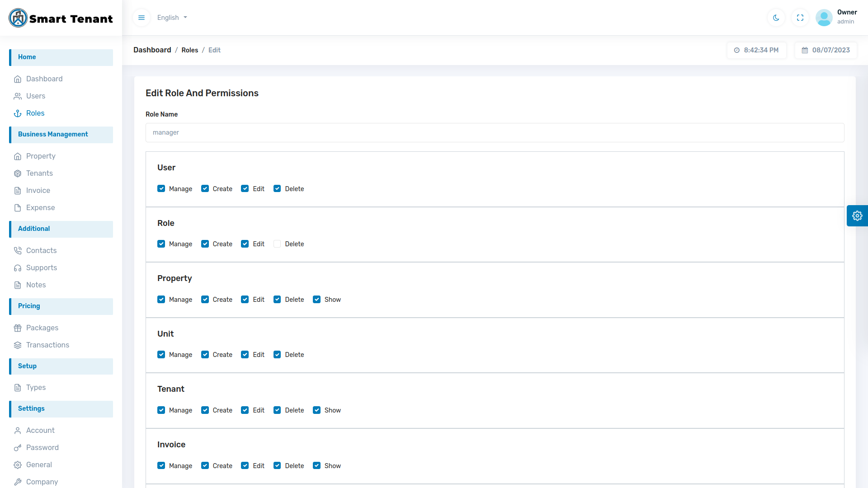This screenshot has width=868, height=488.
Task: Open Invoice page from sidebar
Action: [x=38, y=190]
